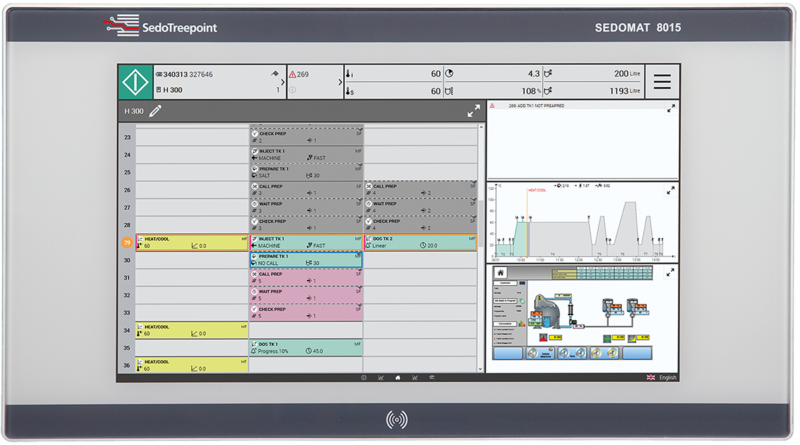Select the PREPARE TK 1 NO CALL step
This screenshot has height=445, width=800.
click(x=305, y=259)
